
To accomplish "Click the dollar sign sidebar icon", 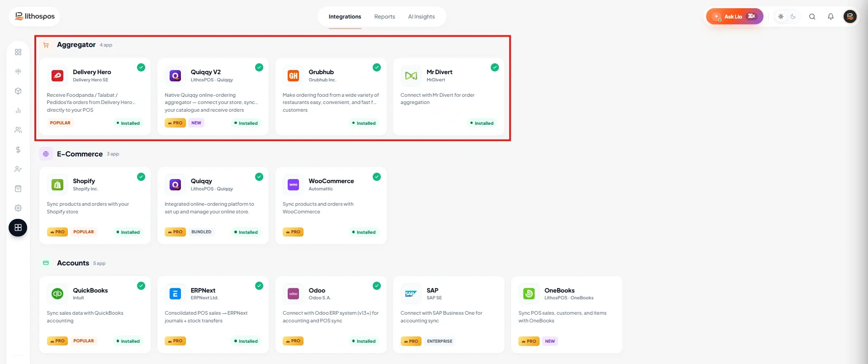I will (x=18, y=150).
